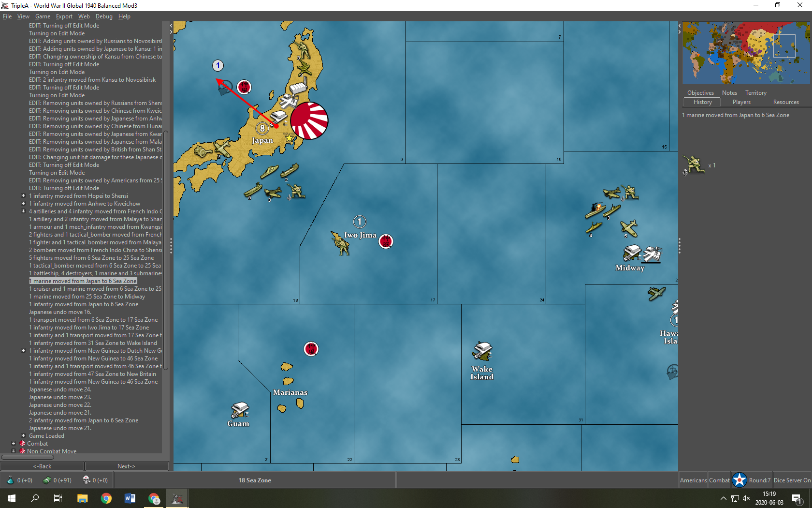Open the Game menu
The width and height of the screenshot is (812, 508).
coord(43,16)
